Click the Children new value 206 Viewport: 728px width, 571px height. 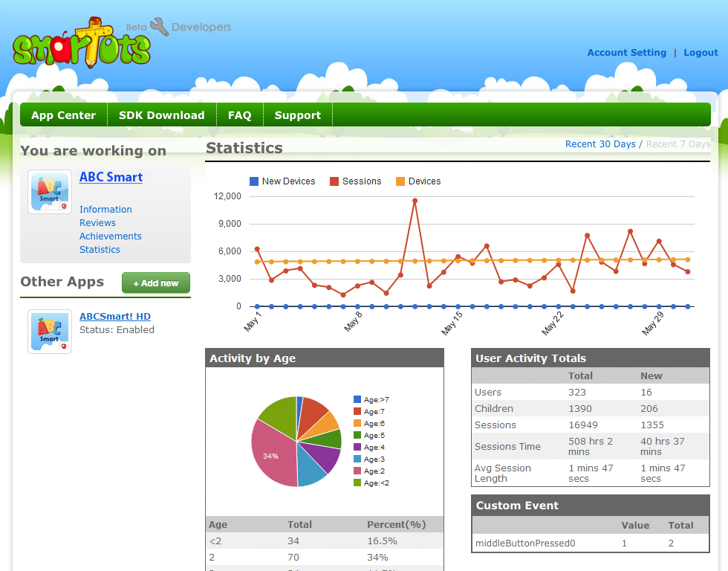(649, 408)
